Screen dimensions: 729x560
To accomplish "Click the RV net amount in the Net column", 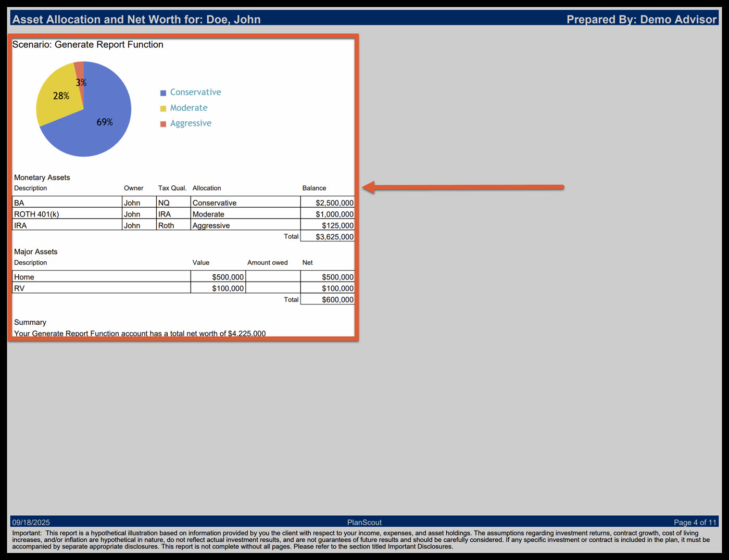I will (337, 288).
